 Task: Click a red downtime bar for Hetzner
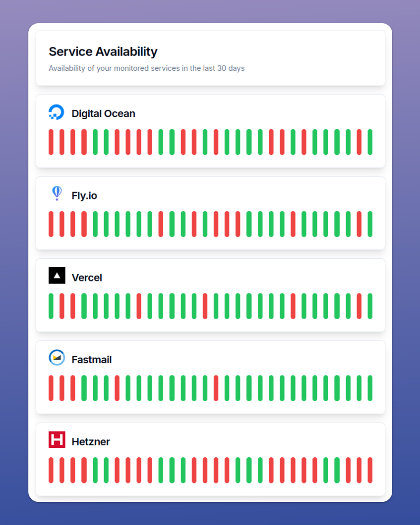coord(51,470)
